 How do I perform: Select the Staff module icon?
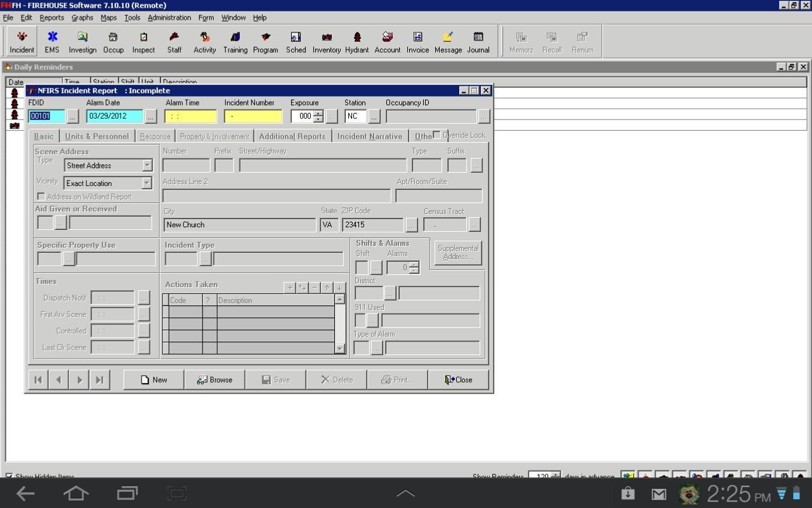[x=174, y=41]
